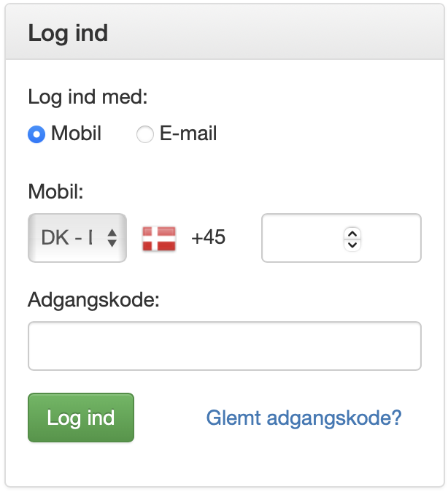Click the "Log ind med:" label
Screen dimensions: 448x492
tap(87, 97)
